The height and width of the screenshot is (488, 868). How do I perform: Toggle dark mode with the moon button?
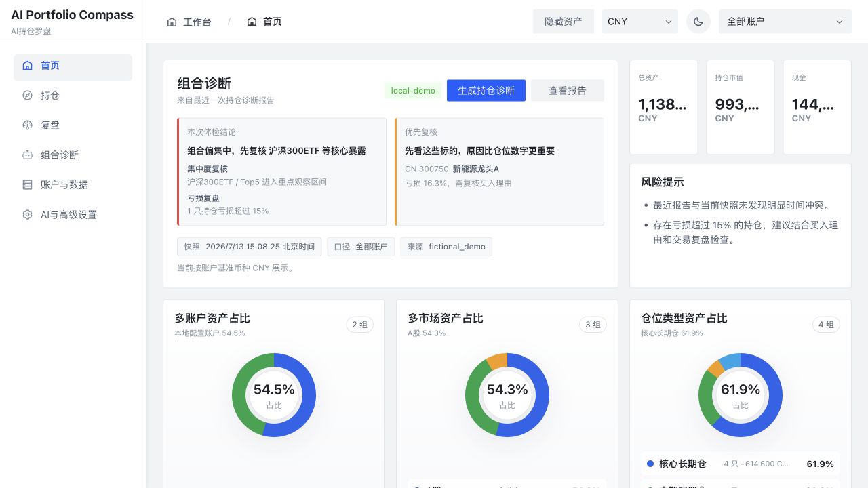(698, 22)
